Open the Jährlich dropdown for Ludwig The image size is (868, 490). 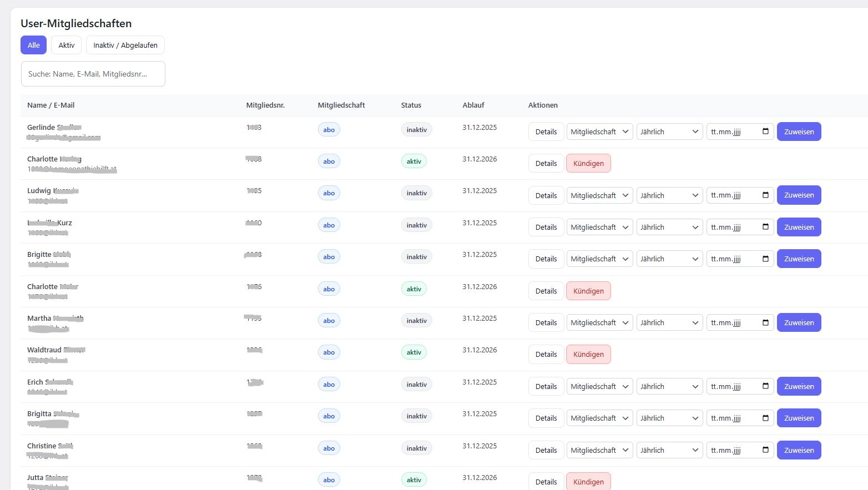(669, 195)
